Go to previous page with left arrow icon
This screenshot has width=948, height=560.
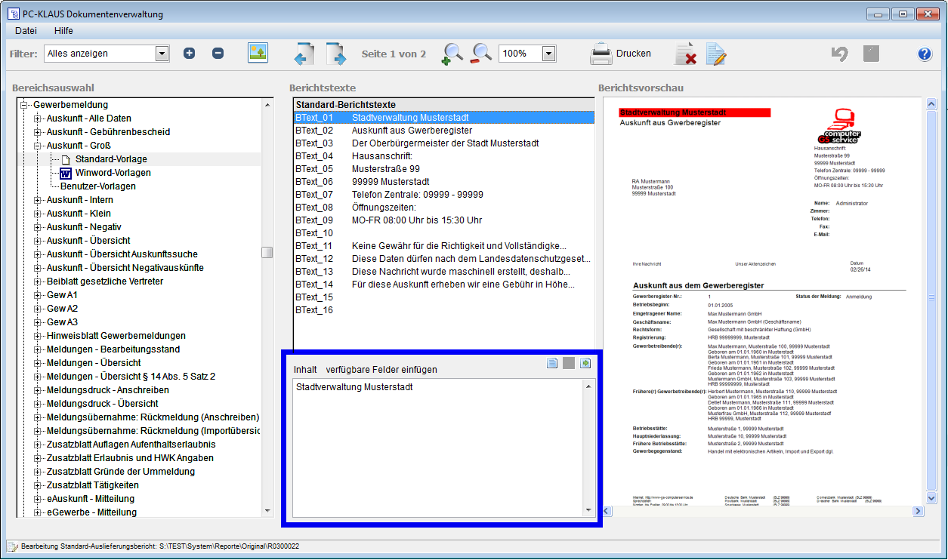click(x=304, y=54)
